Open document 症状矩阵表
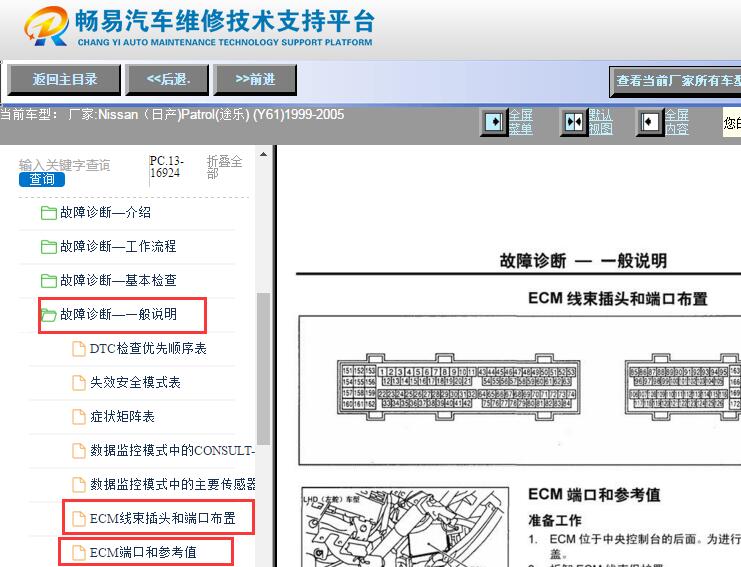741x567 pixels. [x=122, y=417]
